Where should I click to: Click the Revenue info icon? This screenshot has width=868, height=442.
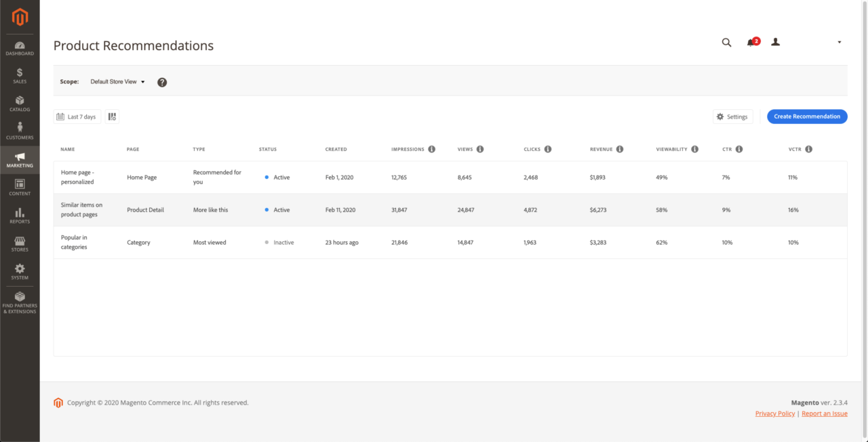coord(620,149)
